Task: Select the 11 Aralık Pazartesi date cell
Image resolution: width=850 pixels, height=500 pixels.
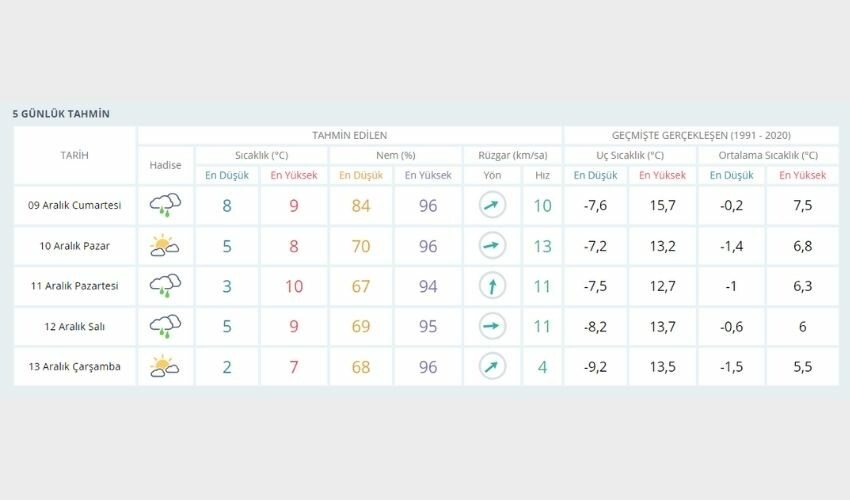Action: [x=74, y=286]
